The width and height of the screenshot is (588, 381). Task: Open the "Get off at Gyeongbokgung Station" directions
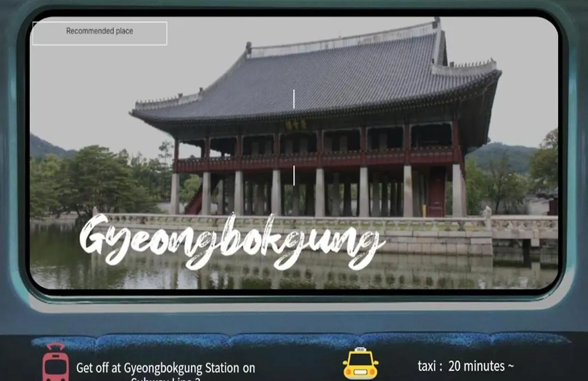(x=166, y=368)
